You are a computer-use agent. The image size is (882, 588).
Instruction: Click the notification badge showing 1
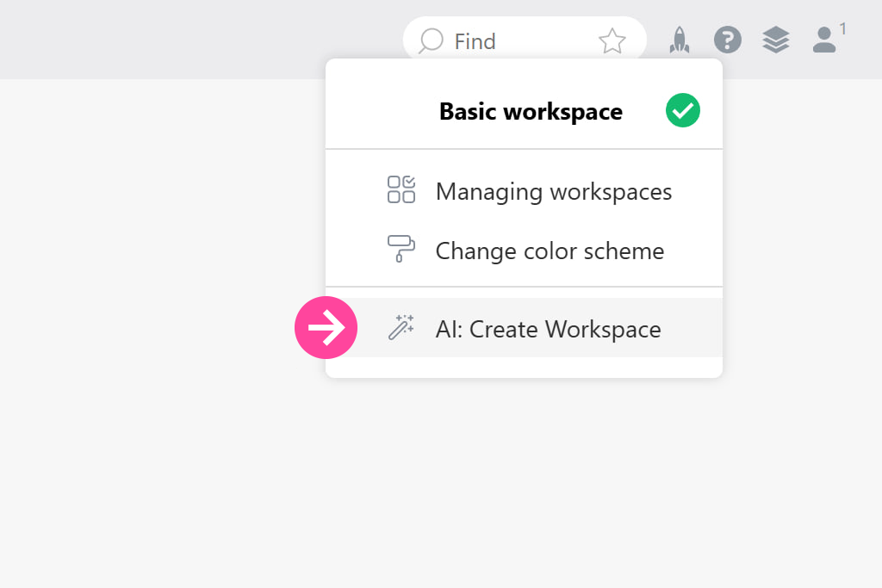click(x=842, y=28)
